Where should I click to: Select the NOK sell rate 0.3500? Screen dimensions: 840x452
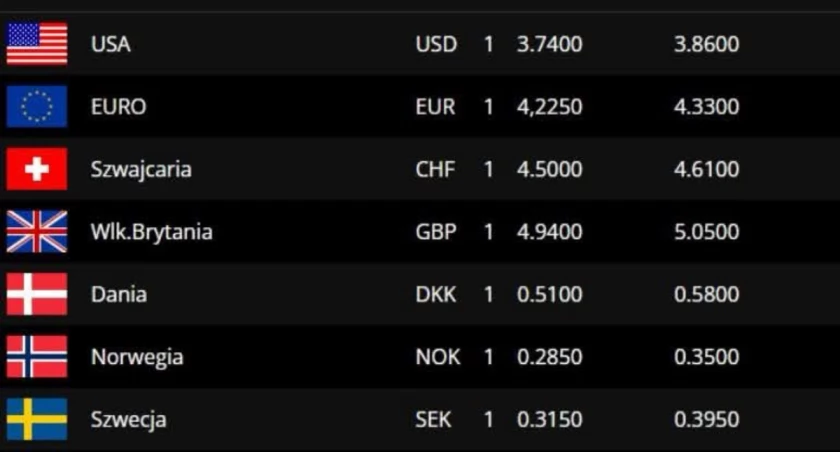pyautogui.click(x=707, y=357)
